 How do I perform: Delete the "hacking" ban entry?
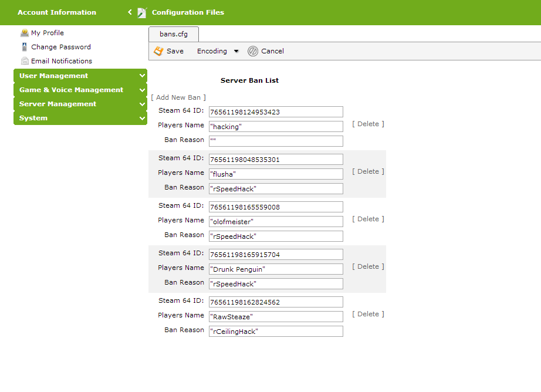click(368, 124)
